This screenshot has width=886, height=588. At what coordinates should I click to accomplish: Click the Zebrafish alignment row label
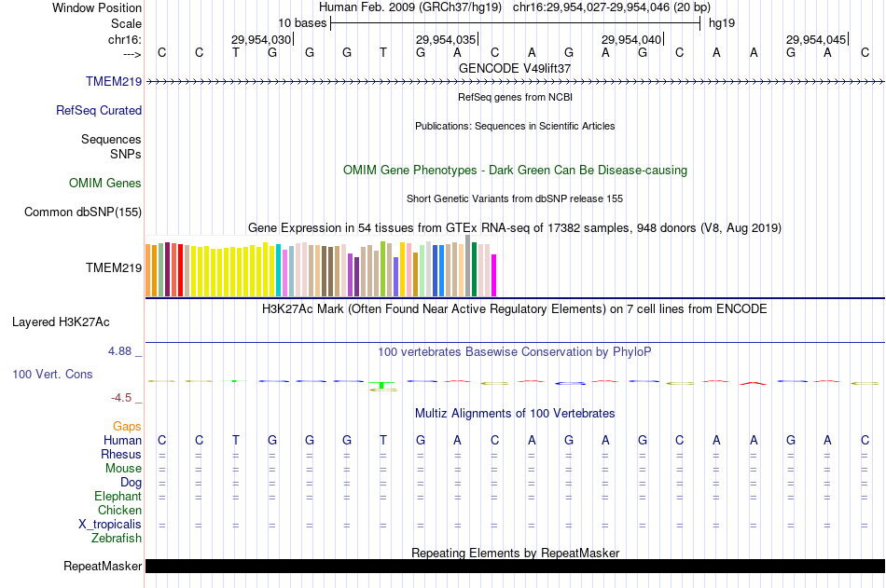coord(117,539)
